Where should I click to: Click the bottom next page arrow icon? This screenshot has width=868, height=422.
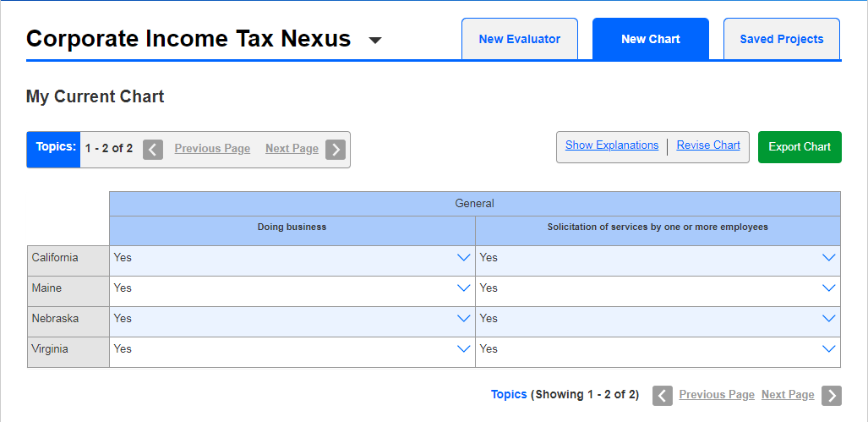click(832, 396)
